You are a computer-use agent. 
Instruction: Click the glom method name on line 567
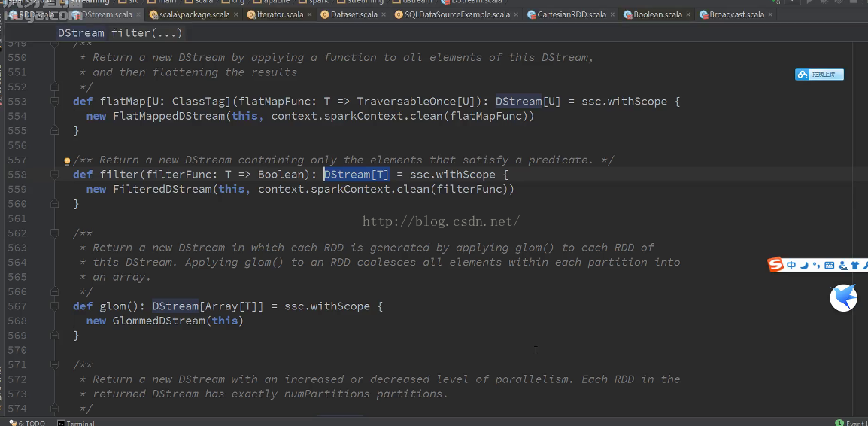tap(113, 306)
